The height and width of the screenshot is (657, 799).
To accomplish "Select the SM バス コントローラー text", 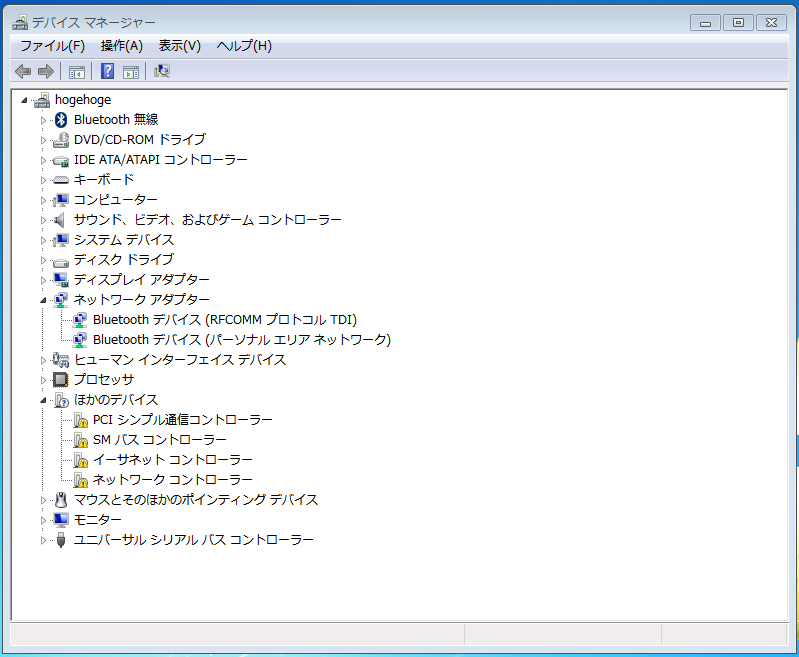I will [x=159, y=440].
